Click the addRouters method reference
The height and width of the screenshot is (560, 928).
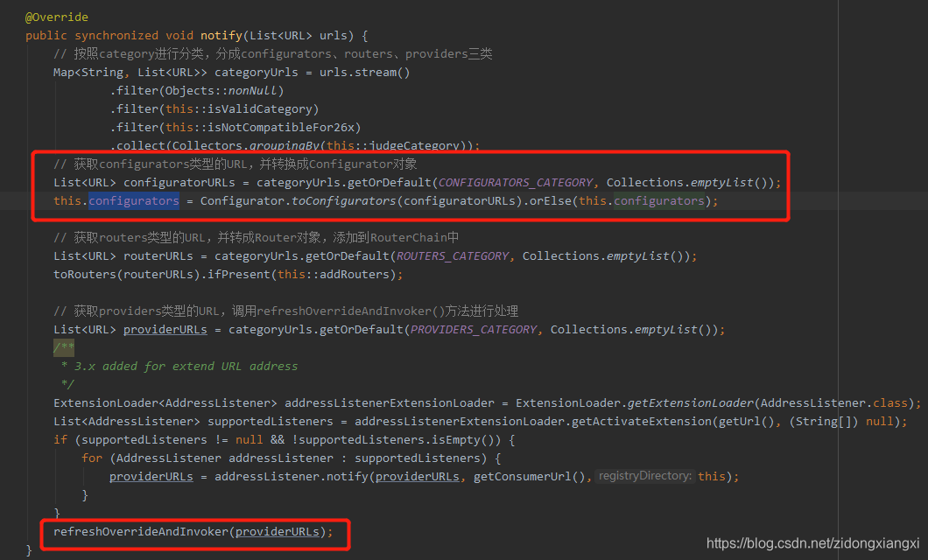point(355,275)
